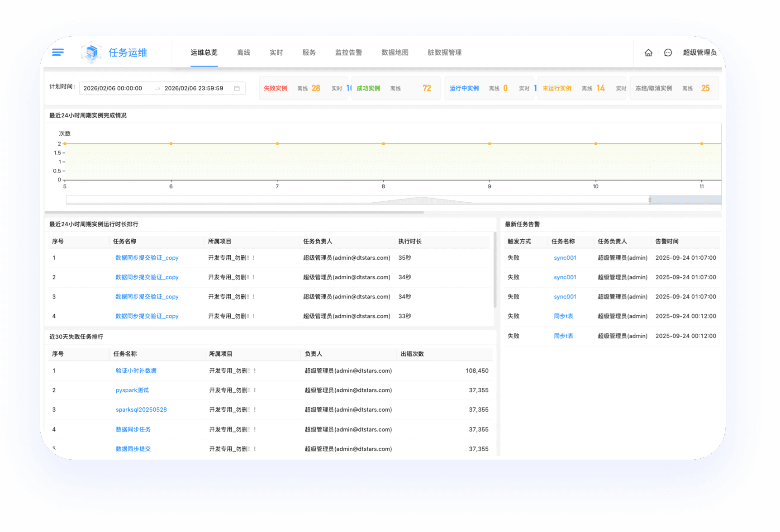
Task: Select the 脏数据管理 tab
Action: 444,52
